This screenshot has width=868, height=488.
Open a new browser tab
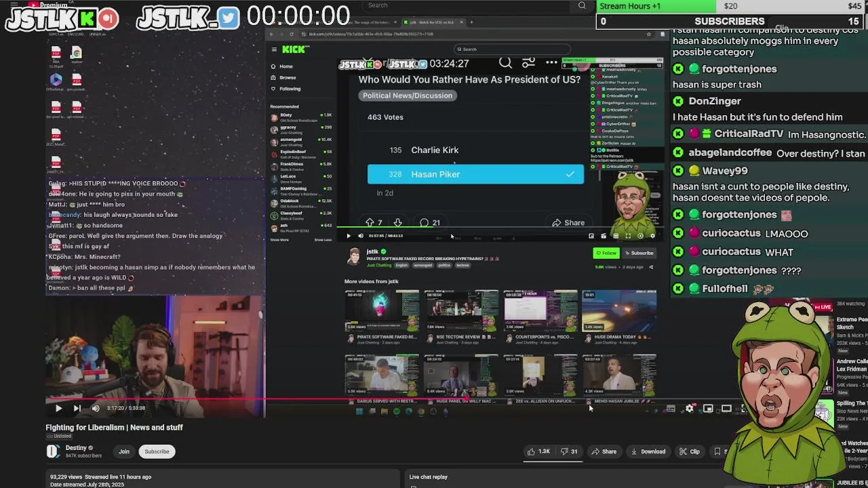click(472, 22)
